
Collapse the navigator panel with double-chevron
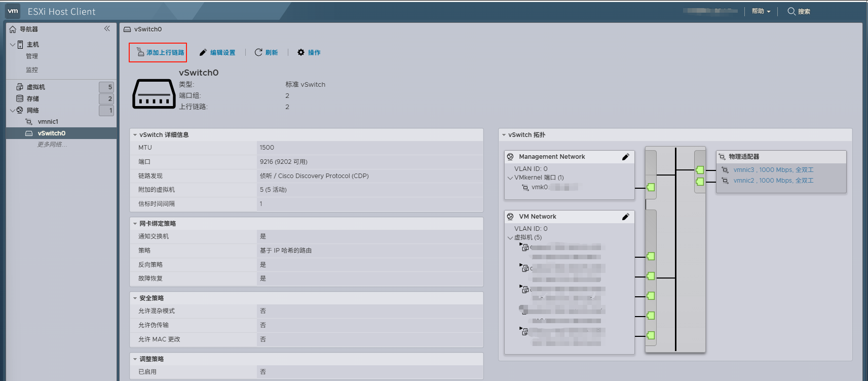(x=107, y=28)
